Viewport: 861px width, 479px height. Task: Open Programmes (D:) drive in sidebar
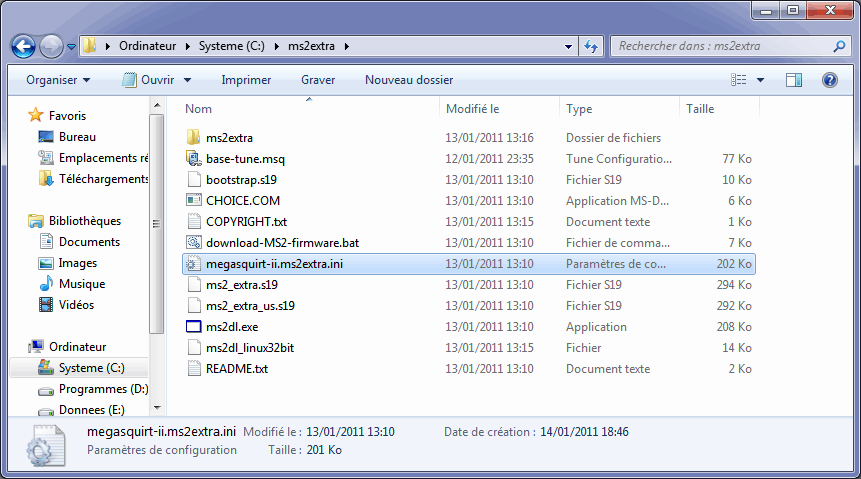tap(103, 389)
